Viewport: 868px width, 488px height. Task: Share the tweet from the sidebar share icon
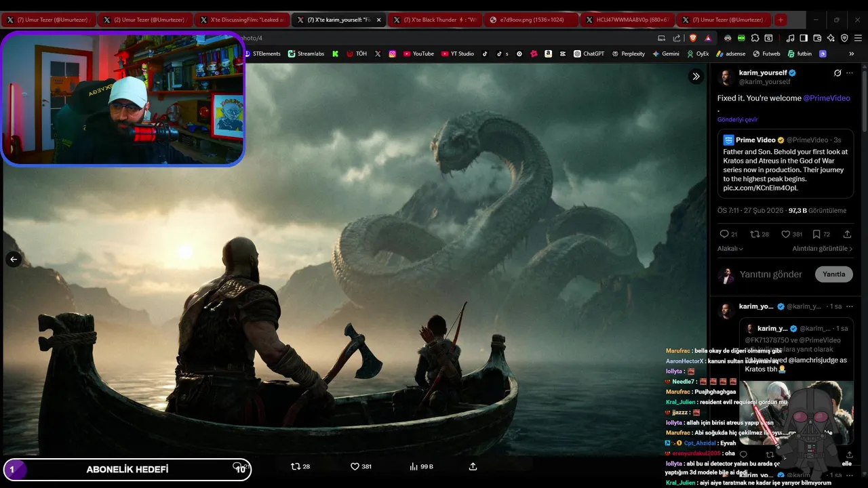pos(847,234)
